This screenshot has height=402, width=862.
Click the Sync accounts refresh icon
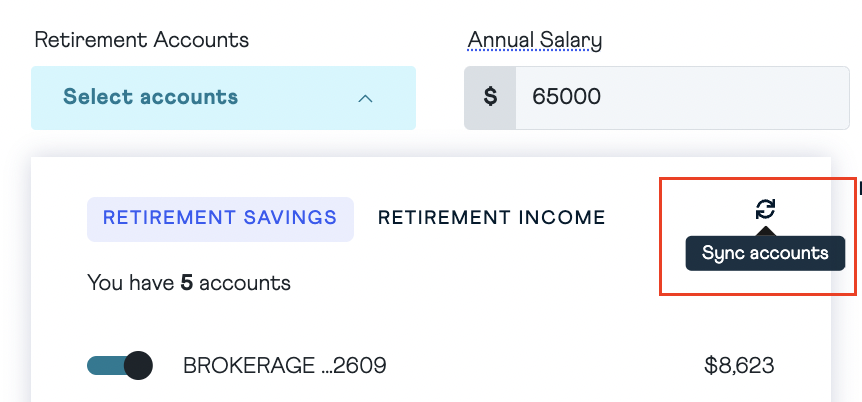click(x=765, y=208)
